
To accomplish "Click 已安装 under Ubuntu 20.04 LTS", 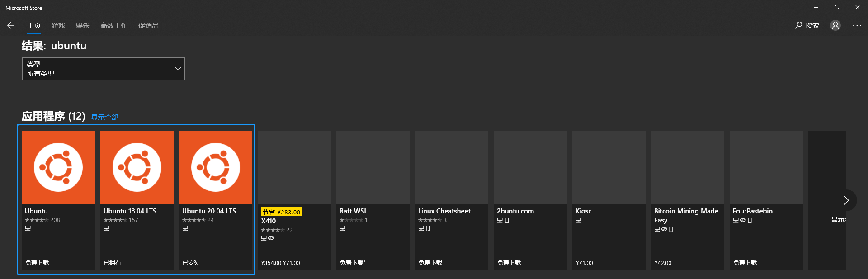I will (x=191, y=263).
